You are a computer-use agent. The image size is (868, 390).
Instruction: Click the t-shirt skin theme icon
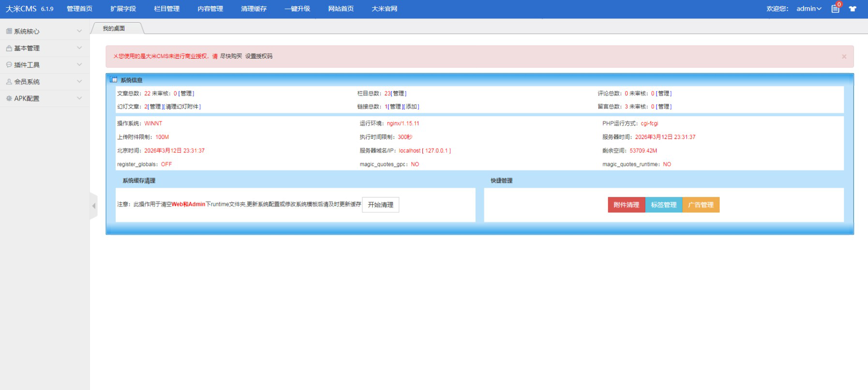[853, 9]
